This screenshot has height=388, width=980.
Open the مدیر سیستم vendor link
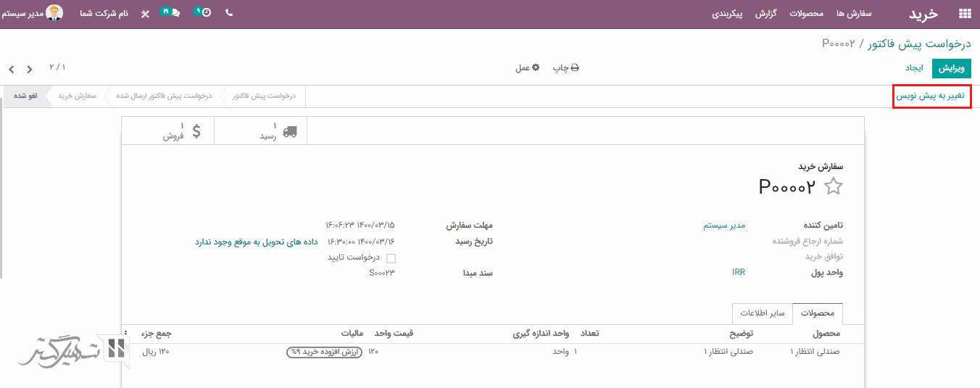(x=724, y=226)
